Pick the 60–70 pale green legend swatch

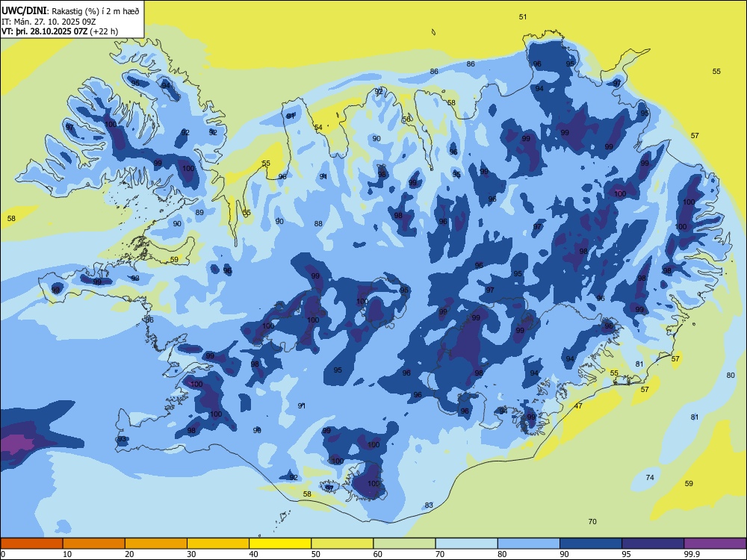click(x=404, y=544)
